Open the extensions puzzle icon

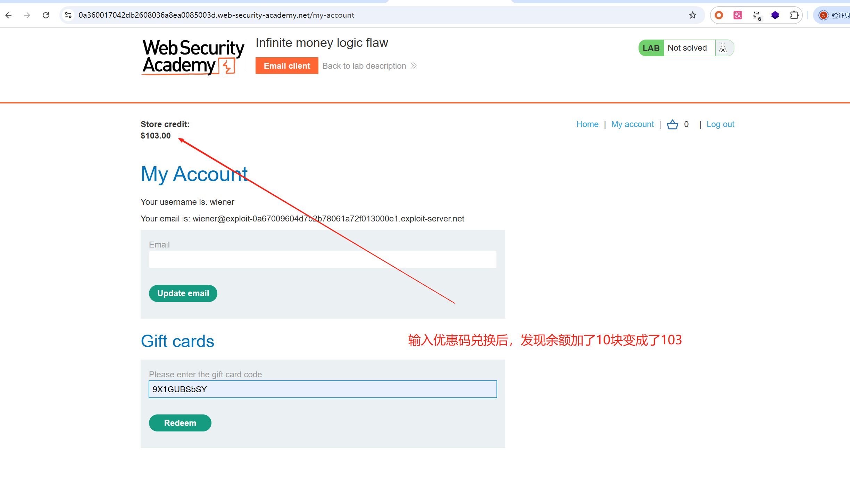794,15
